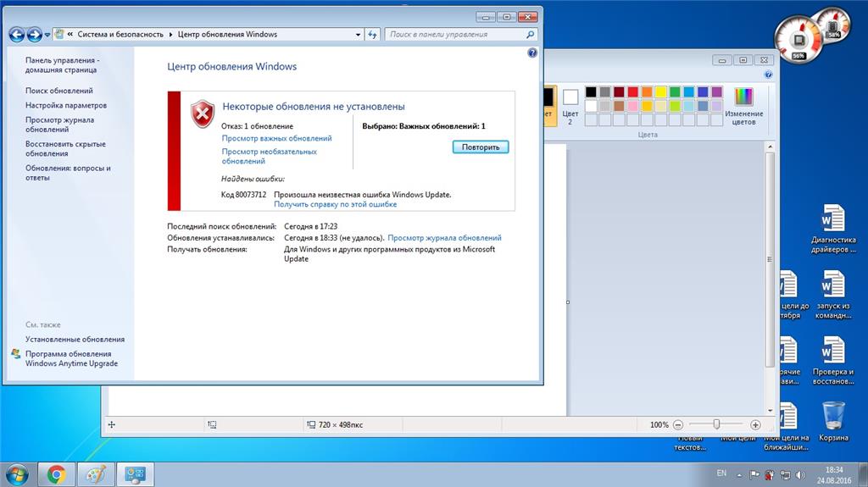
Task: Open Восстановить скрытые обновления link
Action: (x=65, y=149)
